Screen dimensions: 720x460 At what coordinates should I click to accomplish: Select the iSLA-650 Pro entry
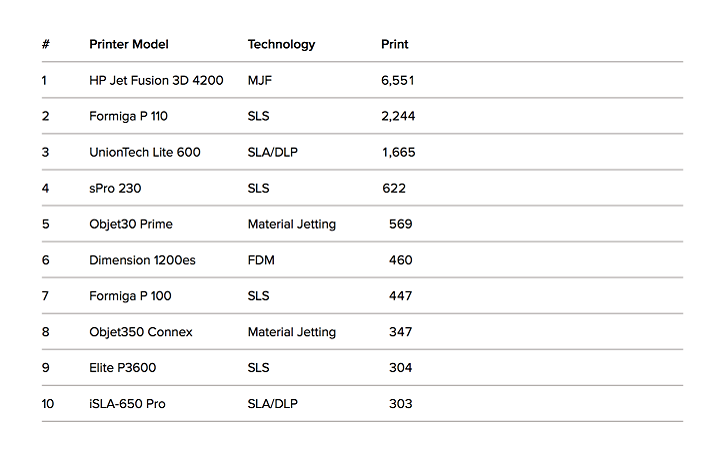[x=127, y=404]
